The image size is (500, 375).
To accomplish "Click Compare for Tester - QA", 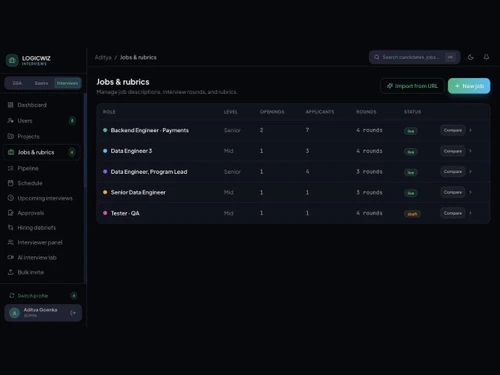I will pyautogui.click(x=453, y=213).
